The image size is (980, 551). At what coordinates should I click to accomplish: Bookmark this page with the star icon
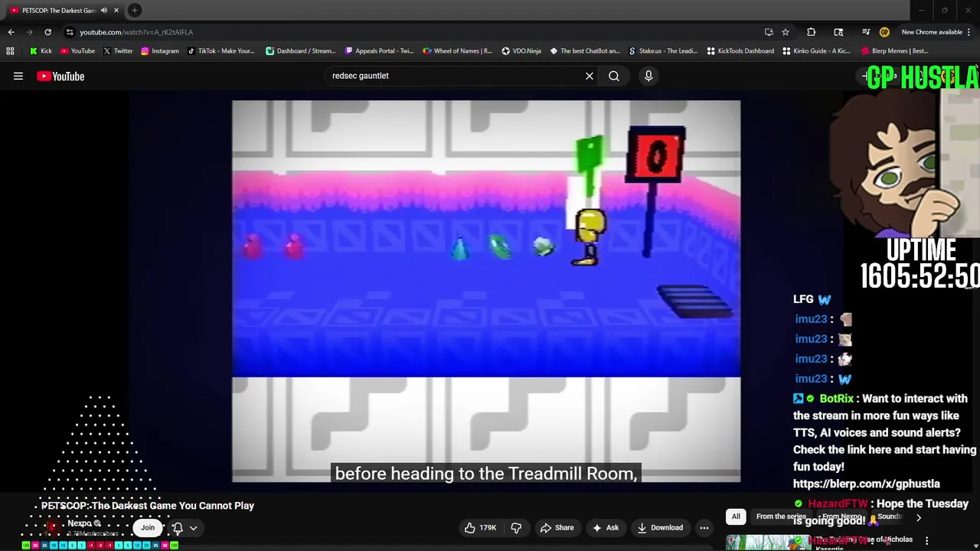point(786,32)
